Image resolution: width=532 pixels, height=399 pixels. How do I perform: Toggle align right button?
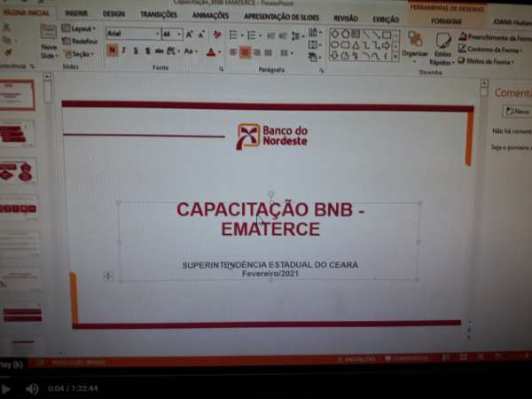coord(257,52)
